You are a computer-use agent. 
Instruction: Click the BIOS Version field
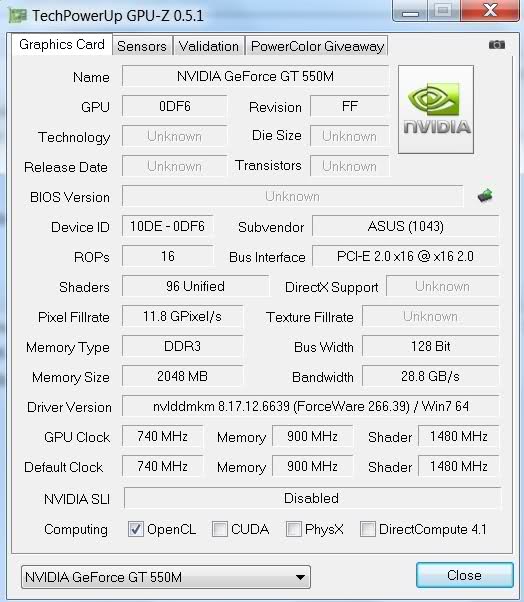(x=293, y=197)
